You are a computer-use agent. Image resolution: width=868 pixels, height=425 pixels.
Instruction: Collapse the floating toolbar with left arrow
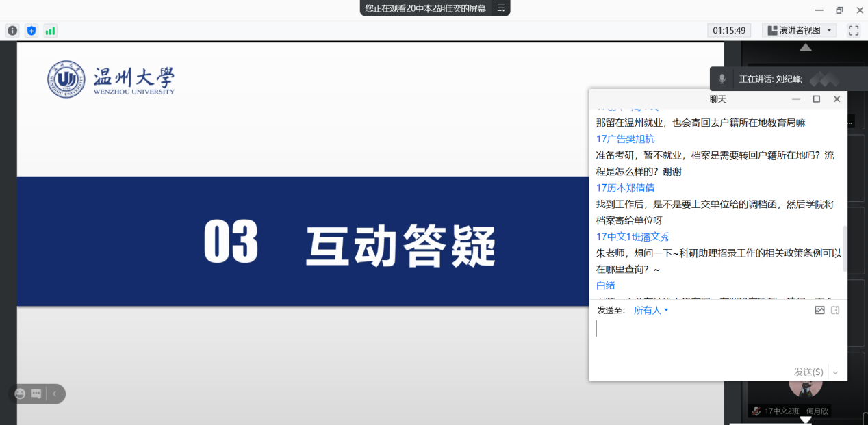click(55, 394)
